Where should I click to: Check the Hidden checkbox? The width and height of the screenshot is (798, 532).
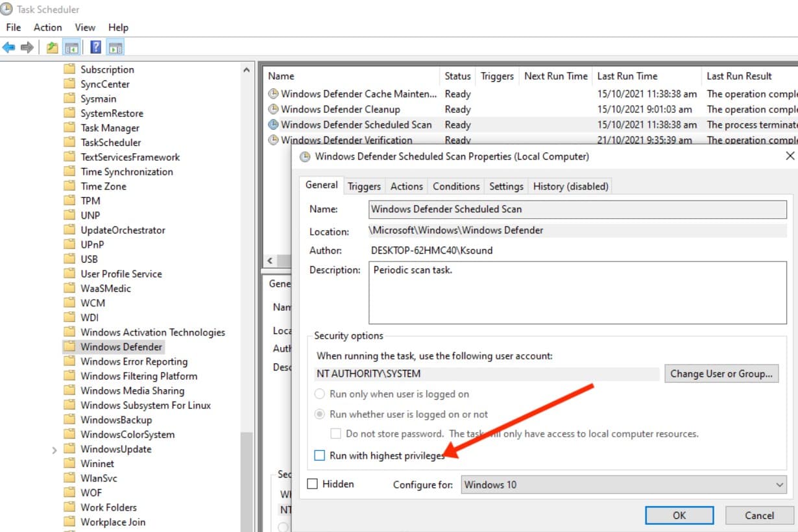point(312,484)
